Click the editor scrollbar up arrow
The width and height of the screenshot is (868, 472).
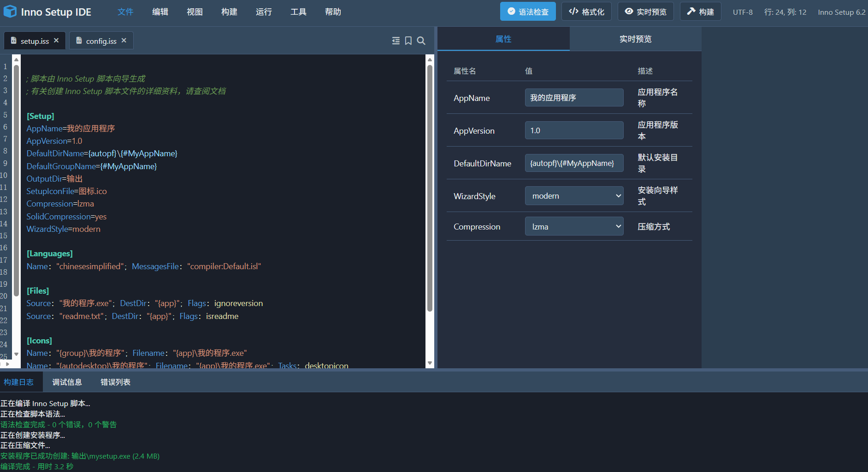coord(430,59)
